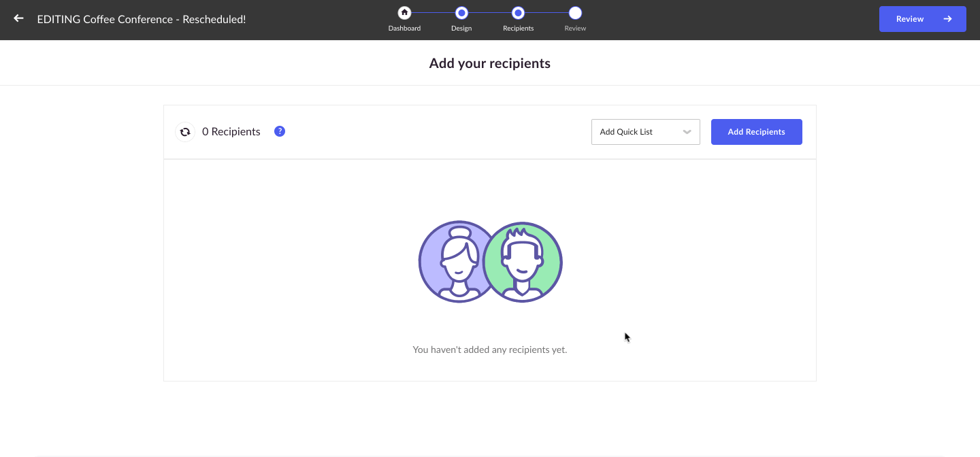Open the Review step circle
This screenshot has height=457, width=980.
pos(575,12)
